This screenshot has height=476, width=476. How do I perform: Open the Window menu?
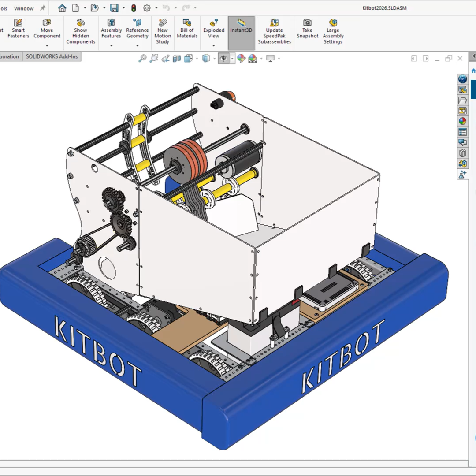coord(24,8)
